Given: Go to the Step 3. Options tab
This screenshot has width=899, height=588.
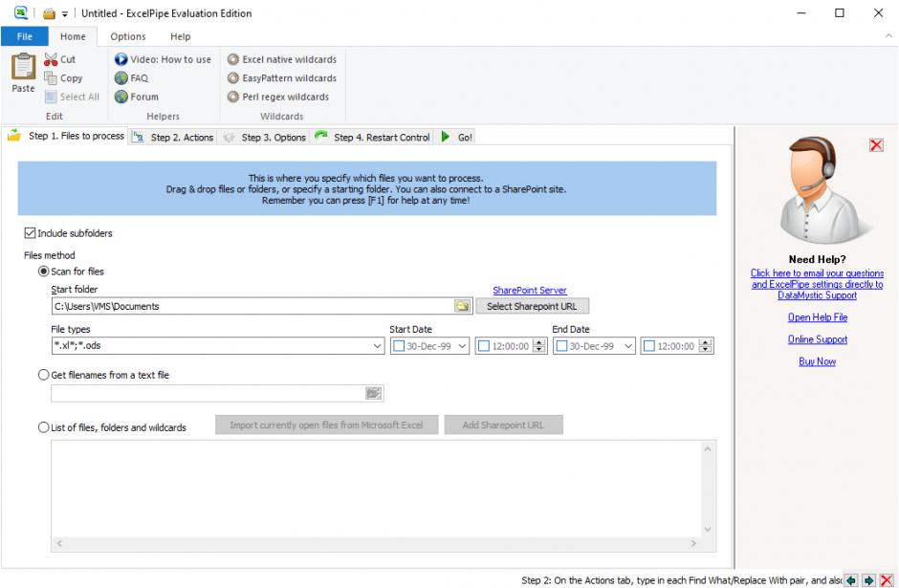Looking at the screenshot, I should [x=264, y=137].
